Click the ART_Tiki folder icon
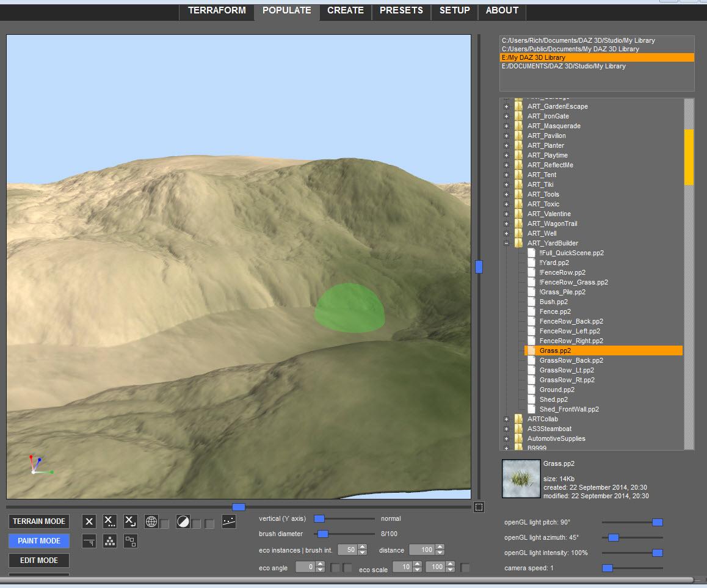 pos(519,184)
